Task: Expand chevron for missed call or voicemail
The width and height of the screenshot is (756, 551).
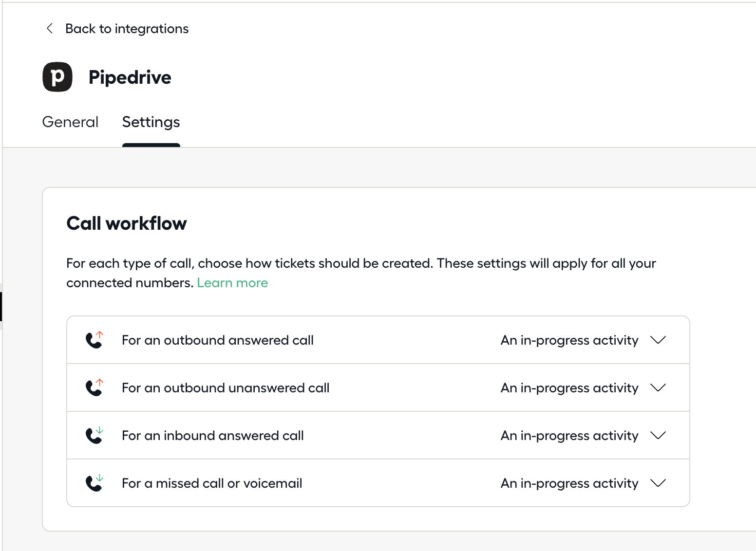Action: 658,483
